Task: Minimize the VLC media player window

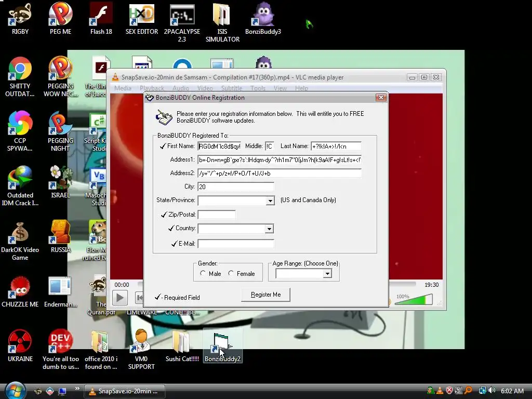Action: (412, 77)
